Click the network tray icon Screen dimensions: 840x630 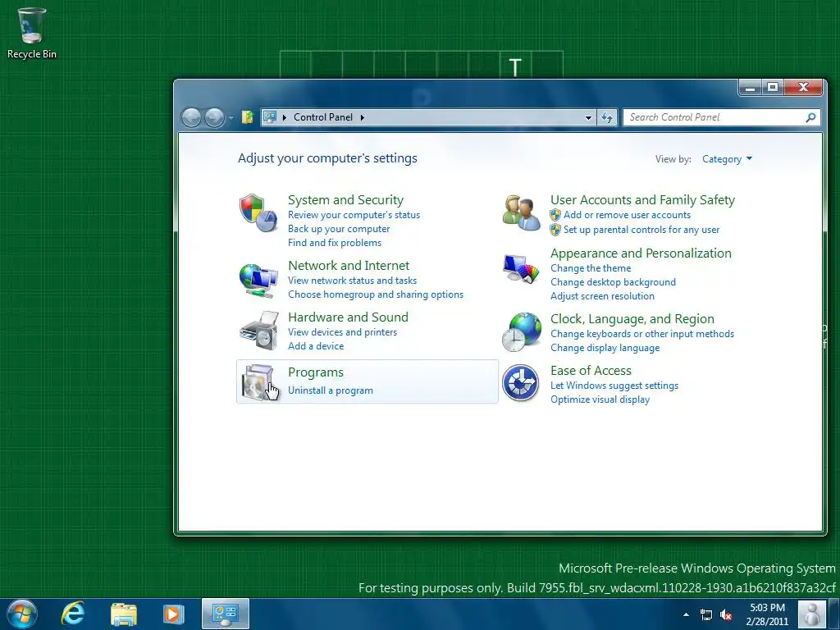706,615
